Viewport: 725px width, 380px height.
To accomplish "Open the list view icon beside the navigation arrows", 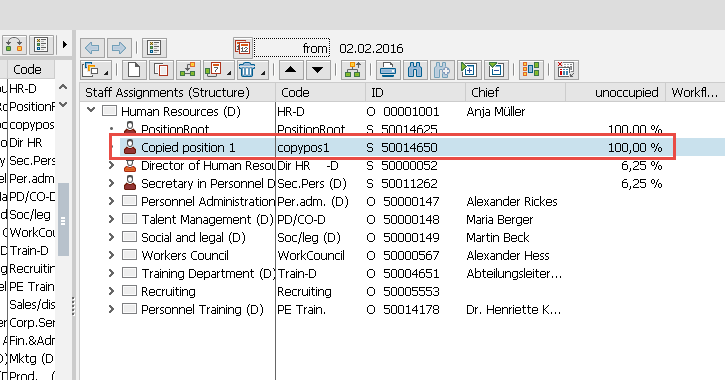I will pyautogui.click(x=154, y=48).
